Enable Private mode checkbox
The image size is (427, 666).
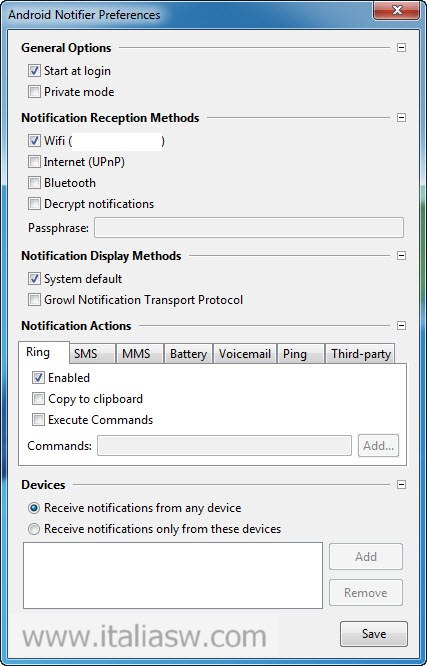click(34, 92)
